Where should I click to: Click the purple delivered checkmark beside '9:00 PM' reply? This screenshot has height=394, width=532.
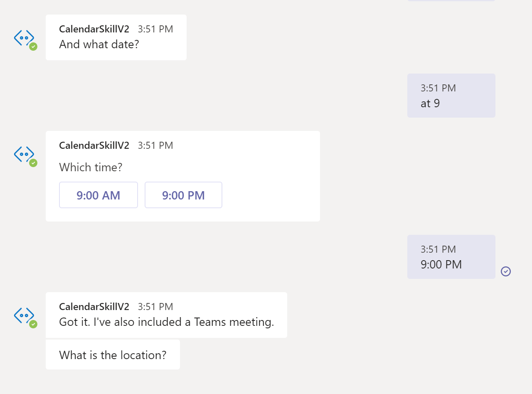coord(505,271)
